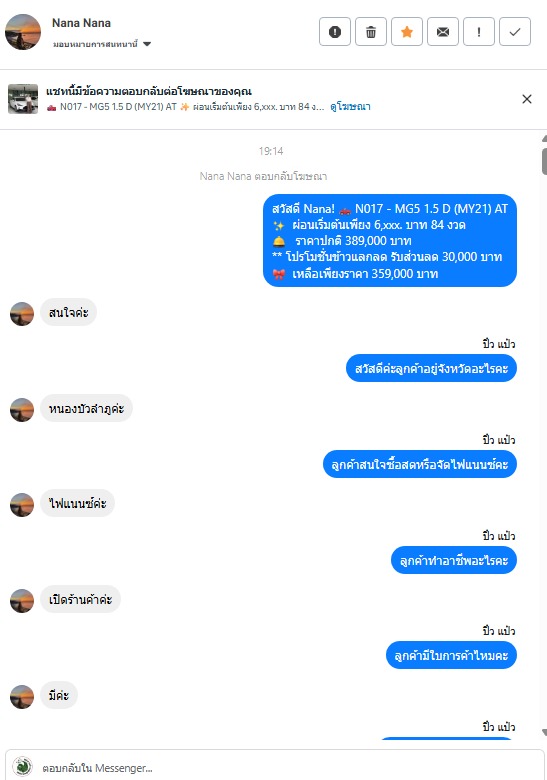Expand the assign conversation dropdown arrow
The height and width of the screenshot is (780, 547).
147,44
